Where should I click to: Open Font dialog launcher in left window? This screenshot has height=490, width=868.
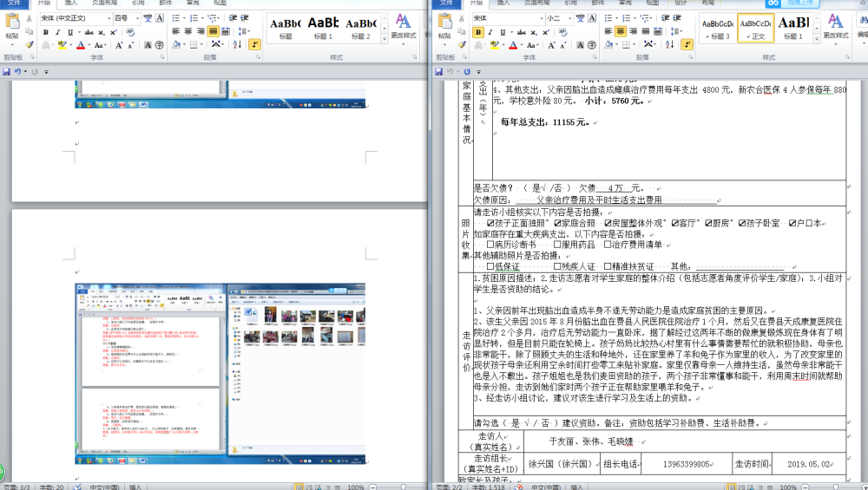(162, 57)
